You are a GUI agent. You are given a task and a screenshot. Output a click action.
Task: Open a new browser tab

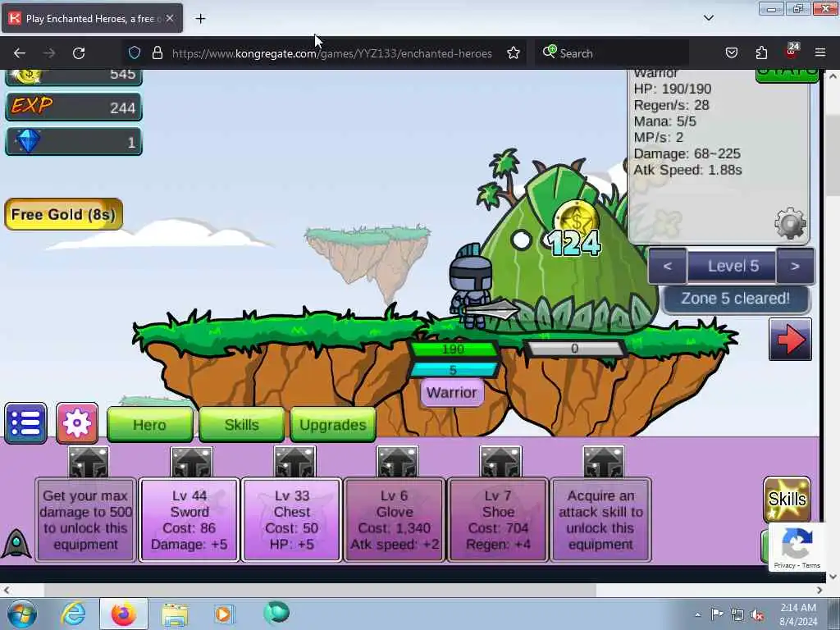200,19
